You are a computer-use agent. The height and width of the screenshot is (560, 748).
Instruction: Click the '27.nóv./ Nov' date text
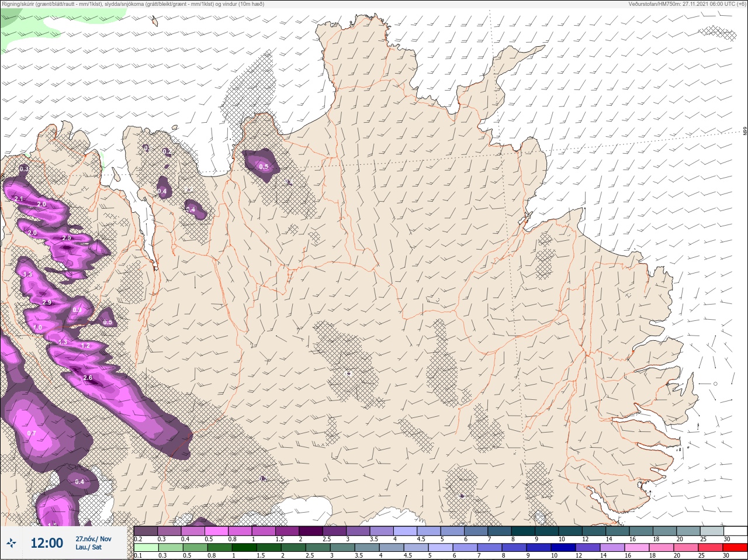click(93, 539)
